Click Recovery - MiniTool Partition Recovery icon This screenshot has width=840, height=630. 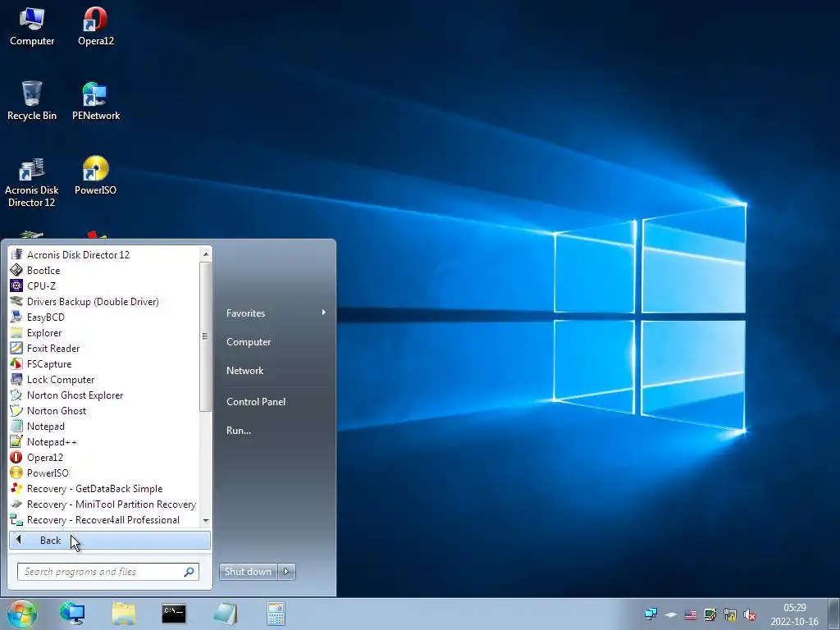click(x=16, y=504)
